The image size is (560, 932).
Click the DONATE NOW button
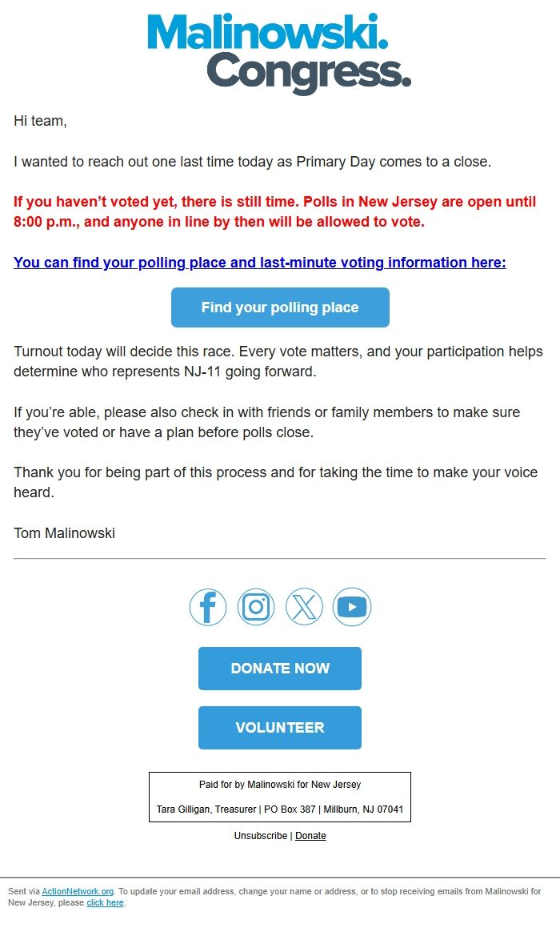[279, 668]
